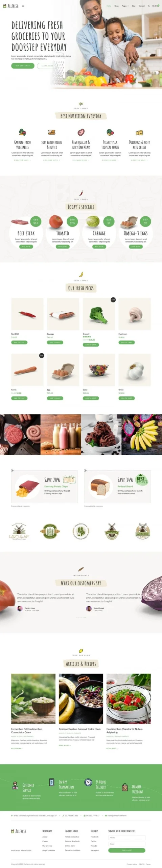Open the Shop menu item
This screenshot has width=162, height=868.
116,6
